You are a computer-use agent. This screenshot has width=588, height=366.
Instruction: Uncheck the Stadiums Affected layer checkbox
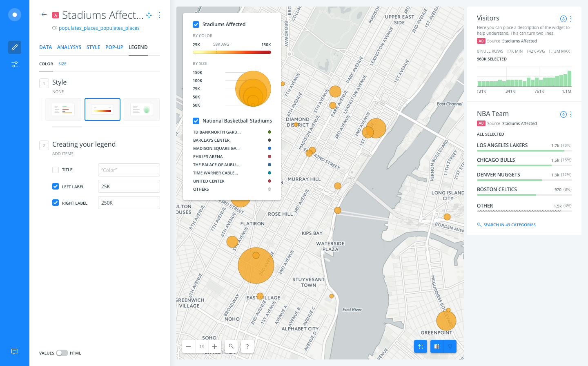pyautogui.click(x=196, y=24)
